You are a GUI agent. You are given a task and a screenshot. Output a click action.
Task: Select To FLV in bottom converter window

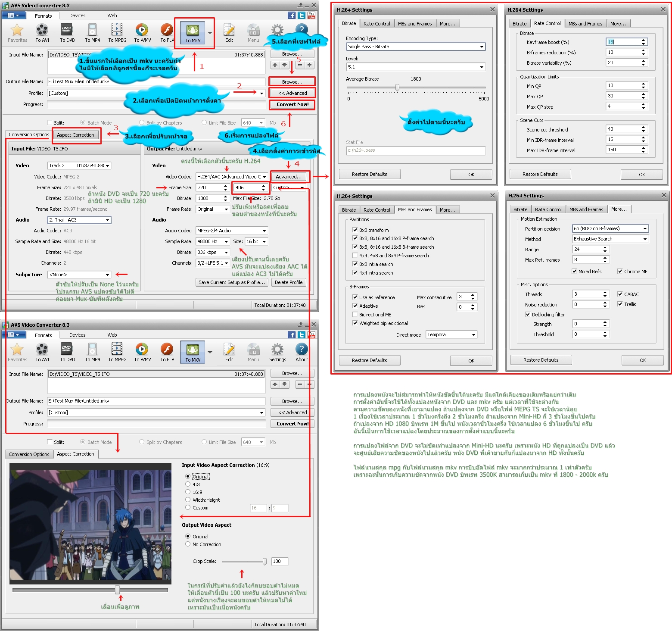click(167, 353)
